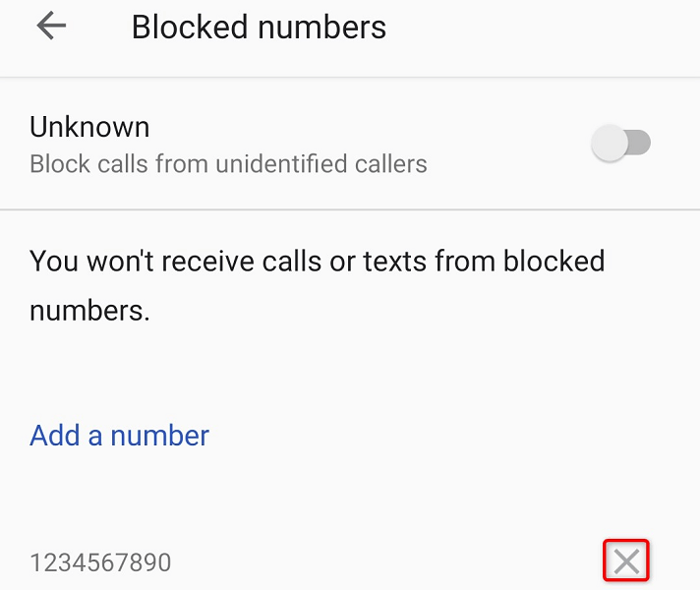Select the Unknown setting label
700x590 pixels.
click(89, 127)
